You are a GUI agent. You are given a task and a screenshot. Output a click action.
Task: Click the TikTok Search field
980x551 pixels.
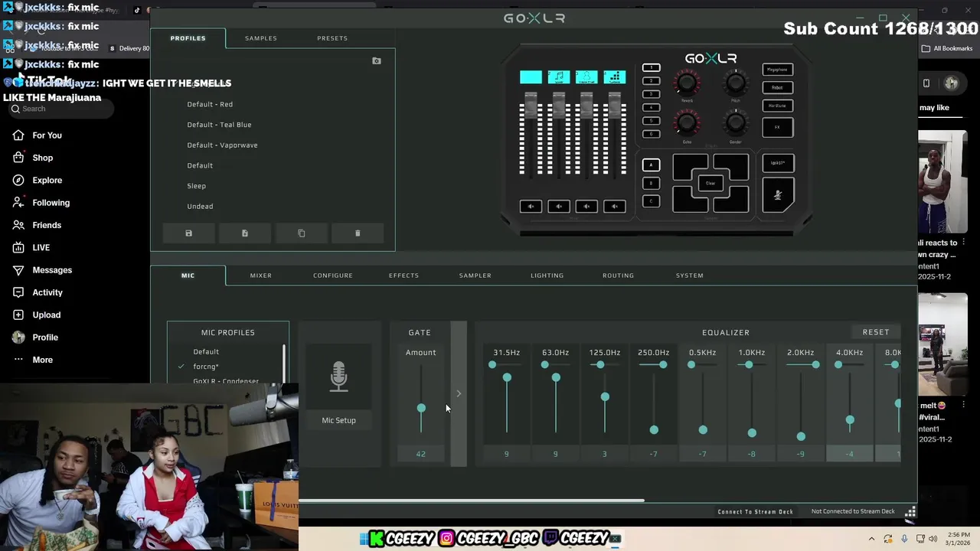pos(61,109)
